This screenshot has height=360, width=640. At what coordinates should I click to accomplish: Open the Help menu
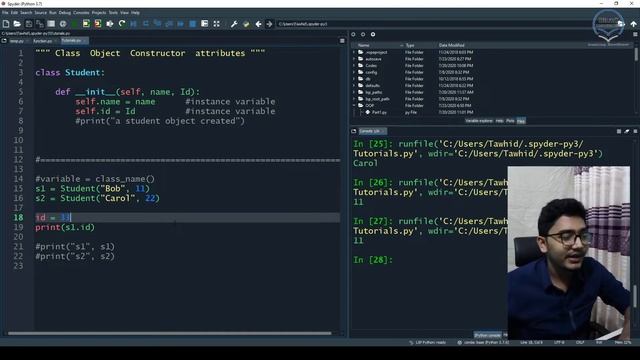(x=136, y=13)
